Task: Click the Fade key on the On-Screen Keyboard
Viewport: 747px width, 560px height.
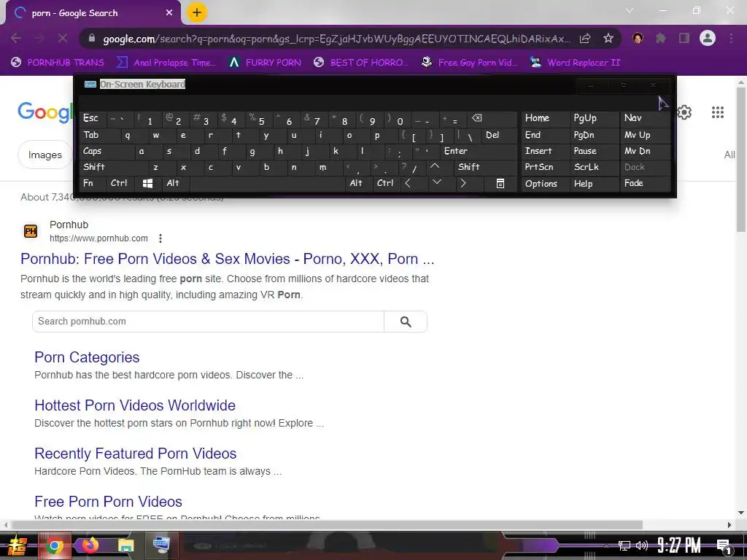Action: 646,183
